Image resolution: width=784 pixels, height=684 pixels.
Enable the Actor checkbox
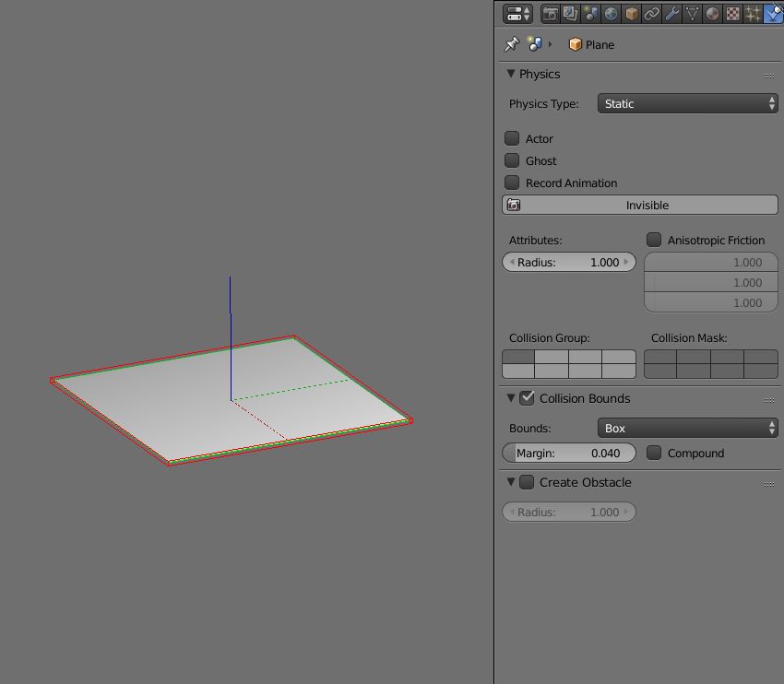(x=512, y=138)
